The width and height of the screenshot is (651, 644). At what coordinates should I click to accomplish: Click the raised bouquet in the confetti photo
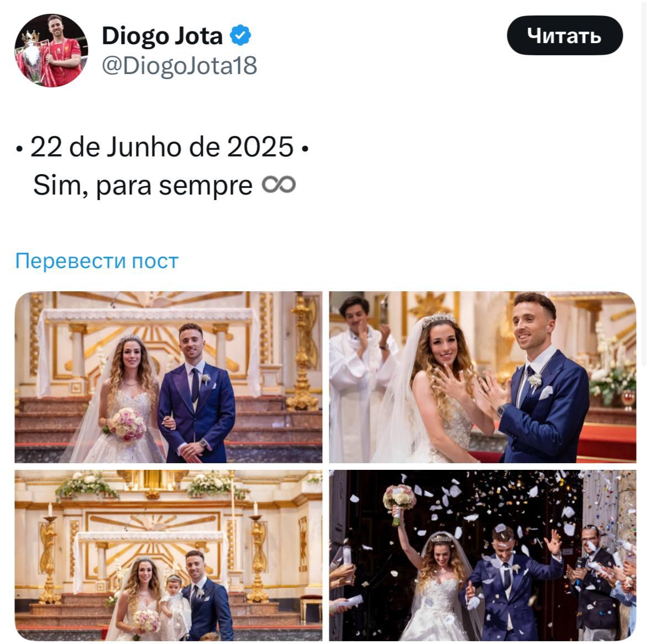coord(399,498)
